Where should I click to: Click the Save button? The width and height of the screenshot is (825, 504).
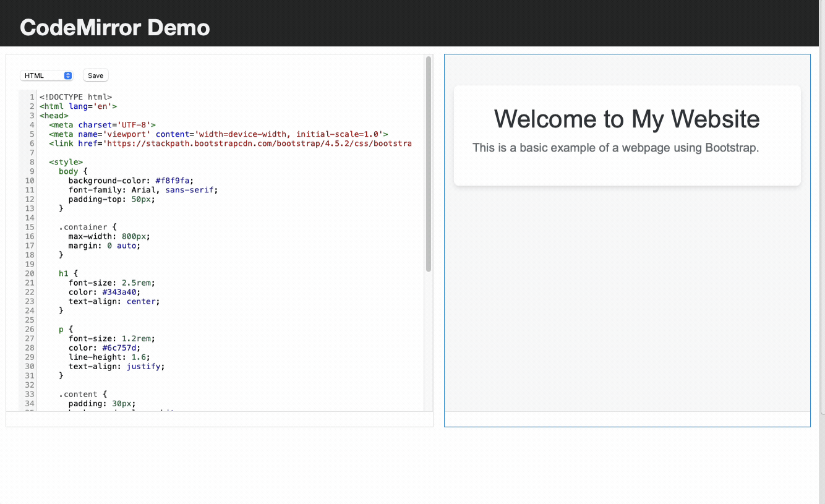[x=95, y=75]
